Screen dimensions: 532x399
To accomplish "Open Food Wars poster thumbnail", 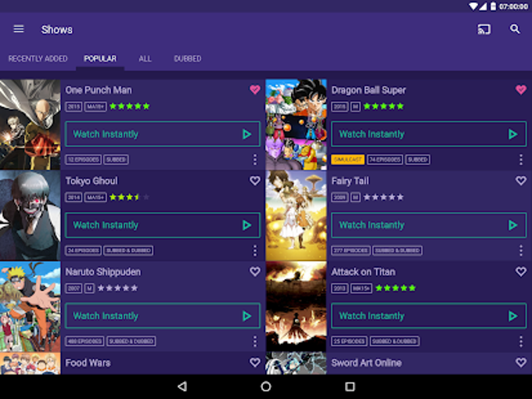I will tap(31, 363).
